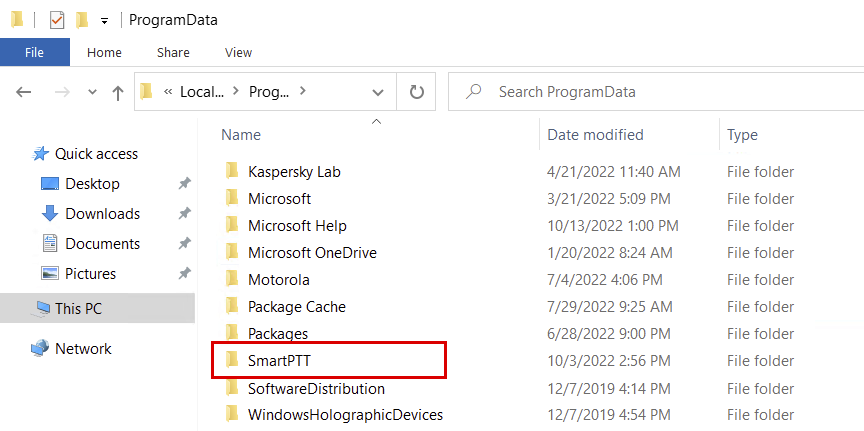The width and height of the screenshot is (864, 431).
Task: Select the WindowsHolographicDevices folder
Action: coord(345,414)
